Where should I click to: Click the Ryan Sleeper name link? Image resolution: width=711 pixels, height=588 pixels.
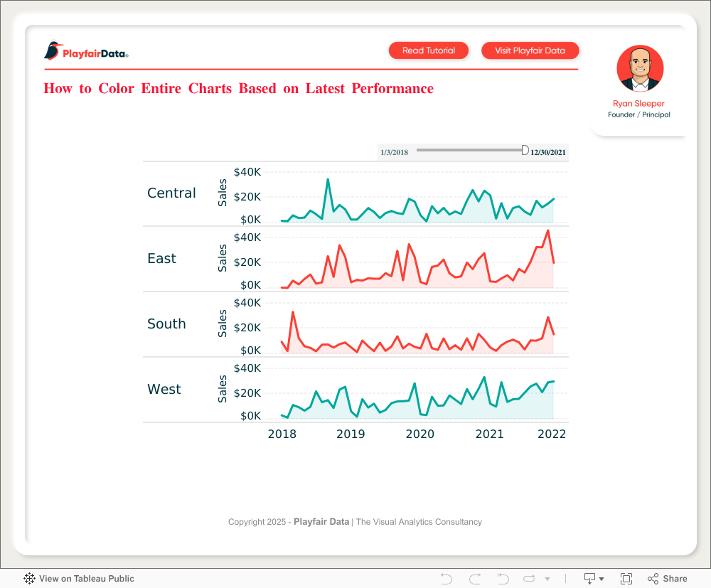coord(638,103)
